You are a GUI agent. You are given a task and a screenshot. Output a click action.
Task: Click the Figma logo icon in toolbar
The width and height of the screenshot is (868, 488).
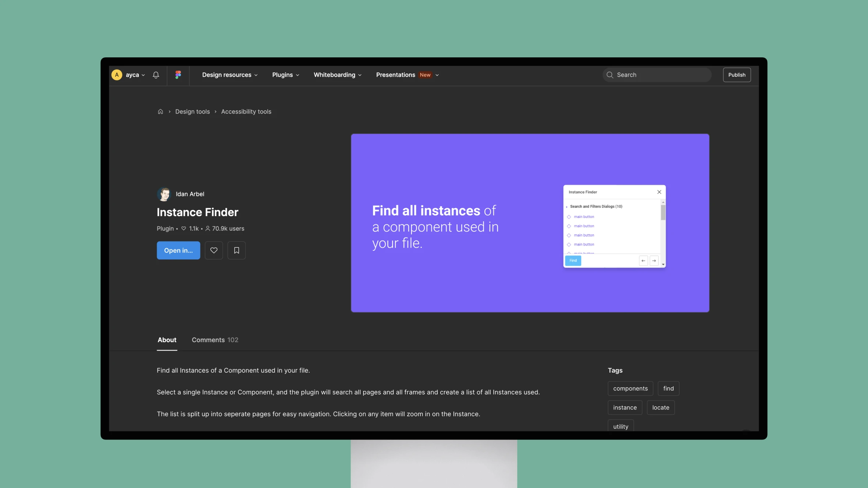point(178,74)
